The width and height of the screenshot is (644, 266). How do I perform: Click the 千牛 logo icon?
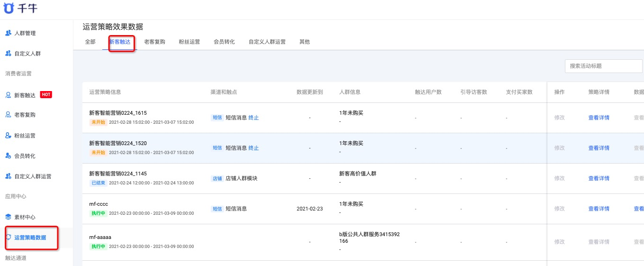[9, 9]
